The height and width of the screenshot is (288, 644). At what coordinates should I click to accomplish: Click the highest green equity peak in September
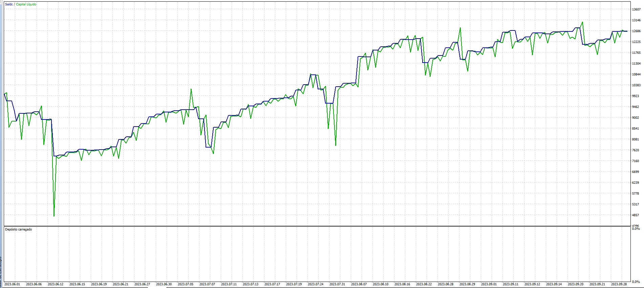582,23
